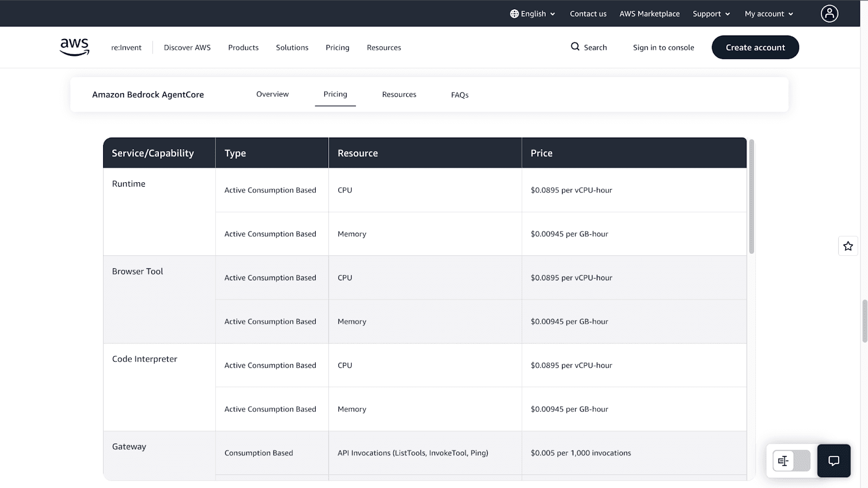Switch to the AgentCore Resources tab
This screenshot has height=488, width=868.
(x=399, y=94)
